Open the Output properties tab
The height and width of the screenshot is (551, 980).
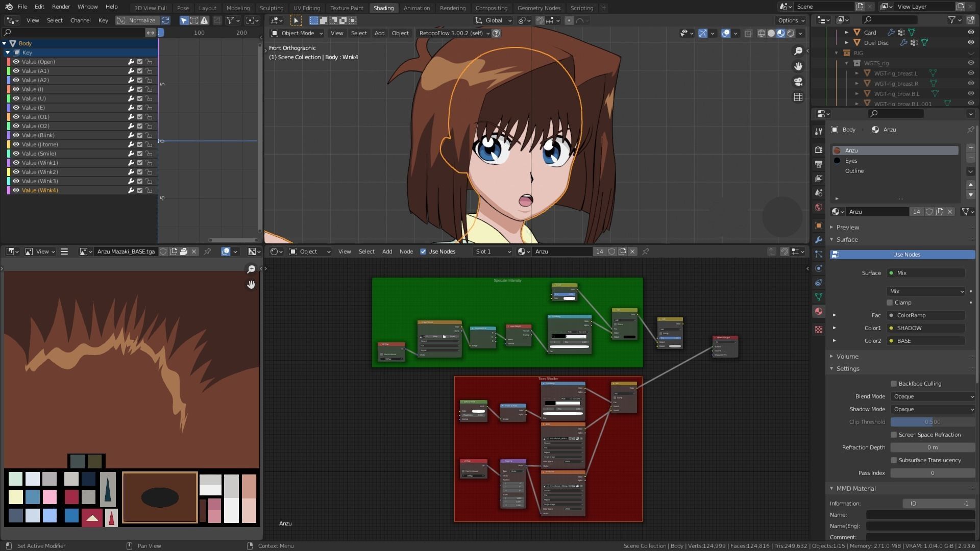[x=819, y=164]
